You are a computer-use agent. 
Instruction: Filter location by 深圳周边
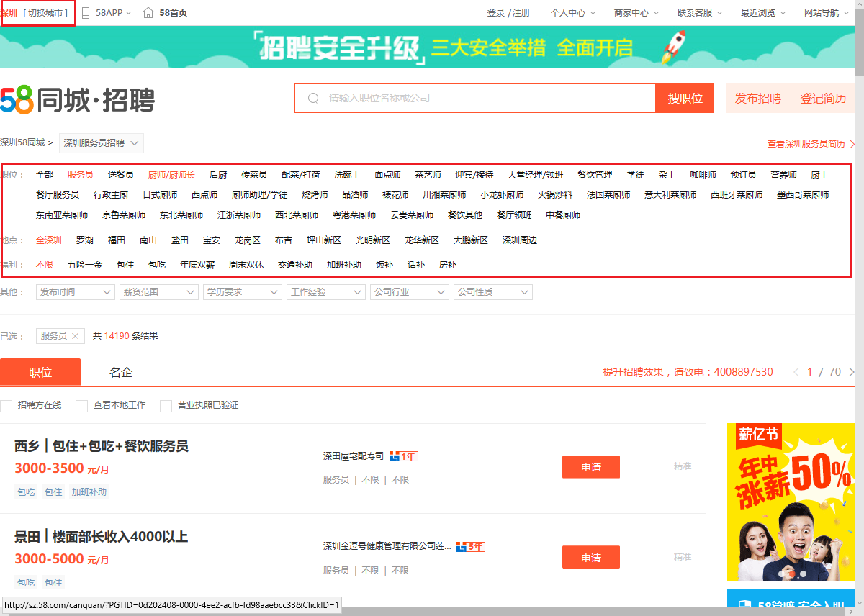520,240
